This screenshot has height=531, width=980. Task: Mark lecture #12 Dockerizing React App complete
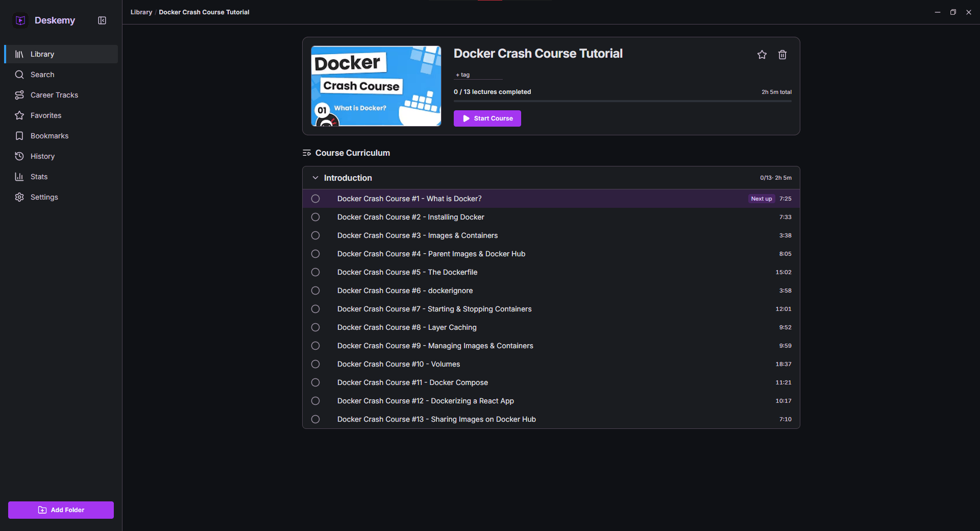pos(315,401)
